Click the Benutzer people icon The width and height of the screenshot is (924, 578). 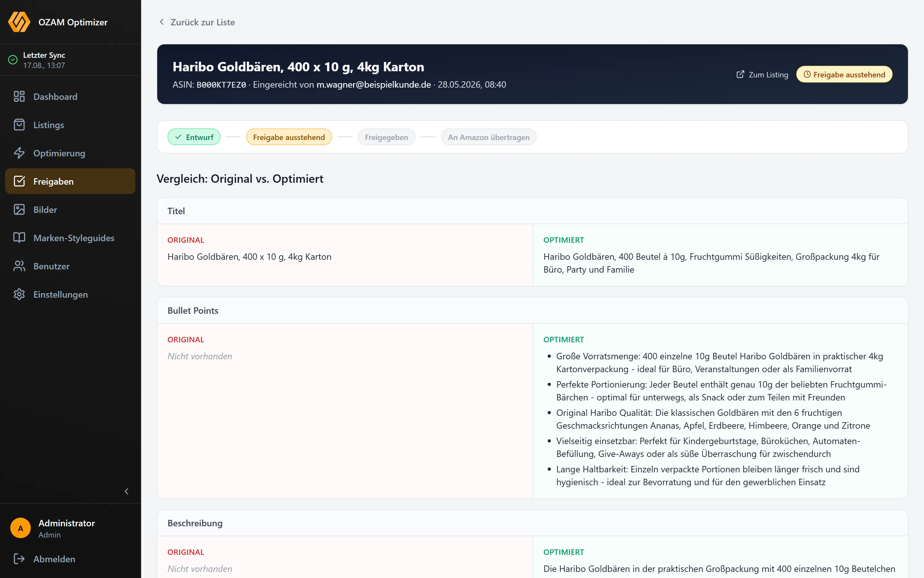(x=19, y=266)
